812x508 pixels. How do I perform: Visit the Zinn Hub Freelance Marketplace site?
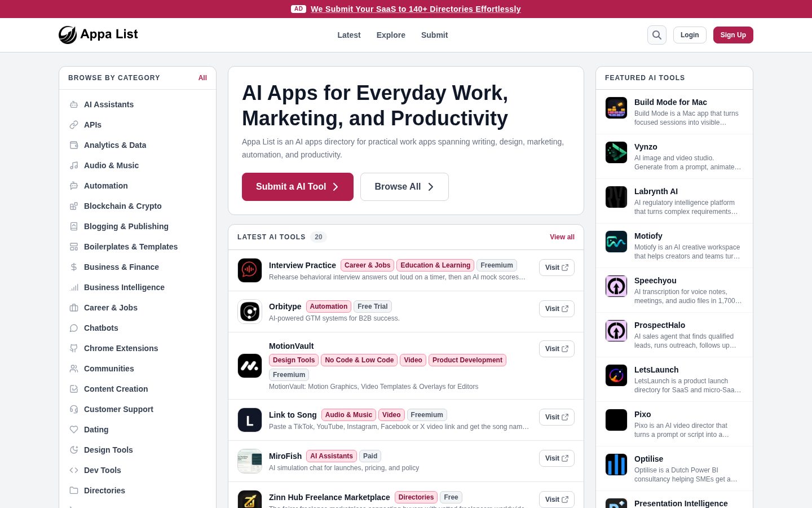pyautogui.click(x=557, y=500)
